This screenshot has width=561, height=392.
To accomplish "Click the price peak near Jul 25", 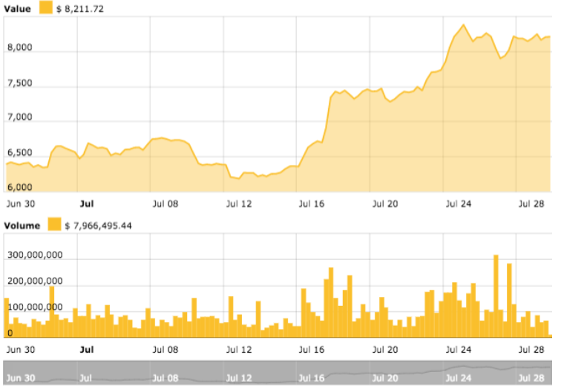I will 464,24.
